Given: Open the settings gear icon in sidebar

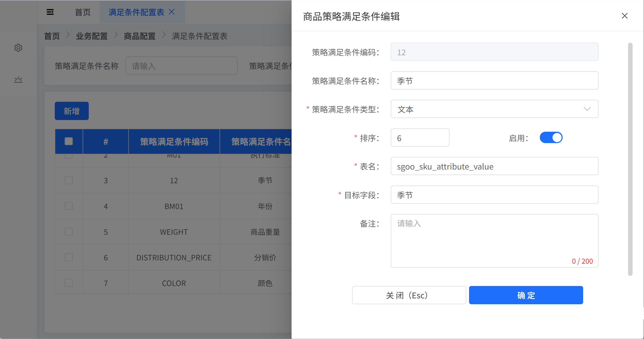Looking at the screenshot, I should [18, 47].
